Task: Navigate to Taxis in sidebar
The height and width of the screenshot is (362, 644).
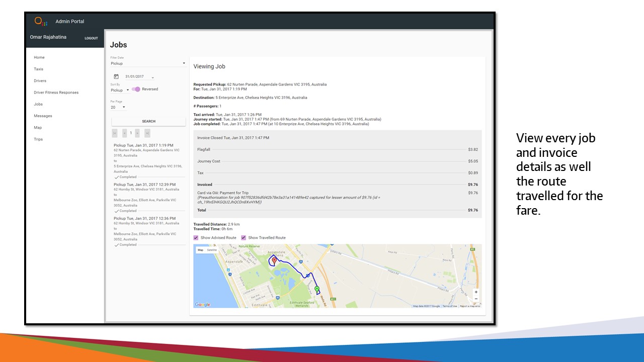Action: (x=39, y=69)
